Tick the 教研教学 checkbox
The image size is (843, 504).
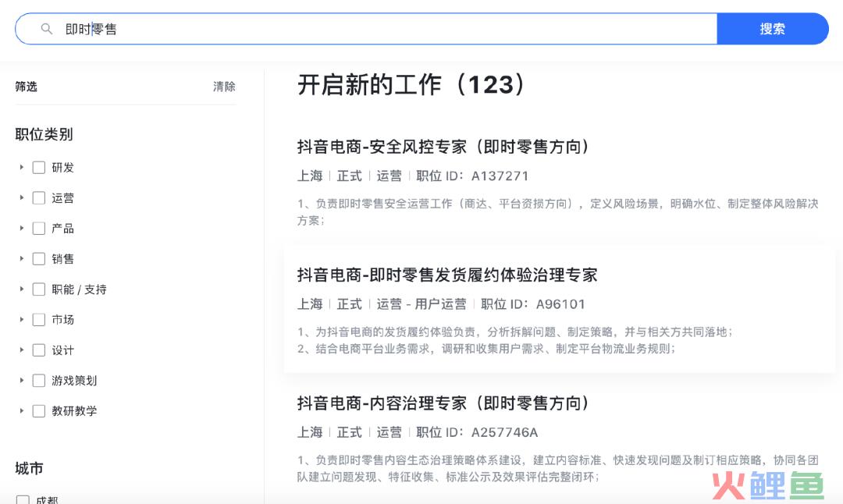39,411
